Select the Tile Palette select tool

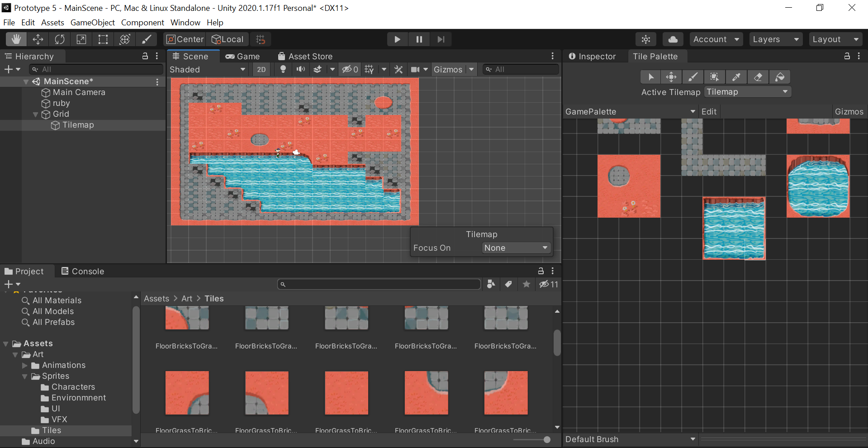tap(651, 77)
